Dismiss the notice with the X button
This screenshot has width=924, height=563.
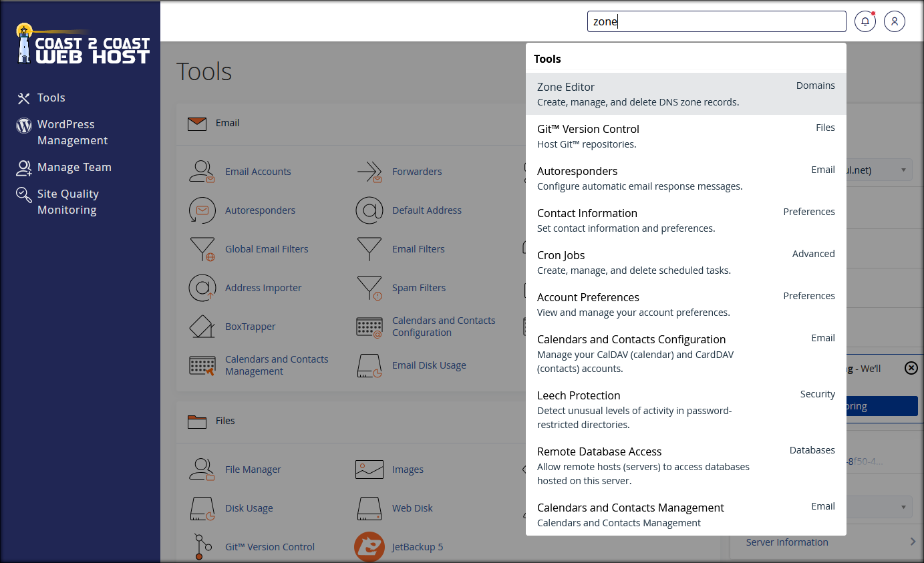911,368
